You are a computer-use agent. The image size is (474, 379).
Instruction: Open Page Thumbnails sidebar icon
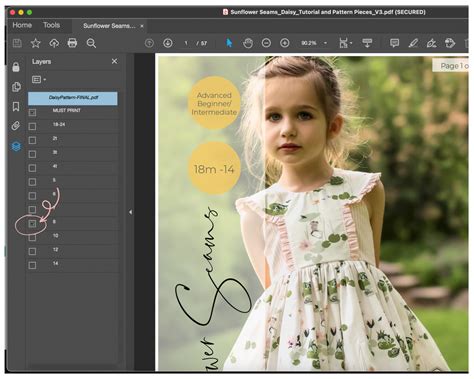[x=16, y=87]
